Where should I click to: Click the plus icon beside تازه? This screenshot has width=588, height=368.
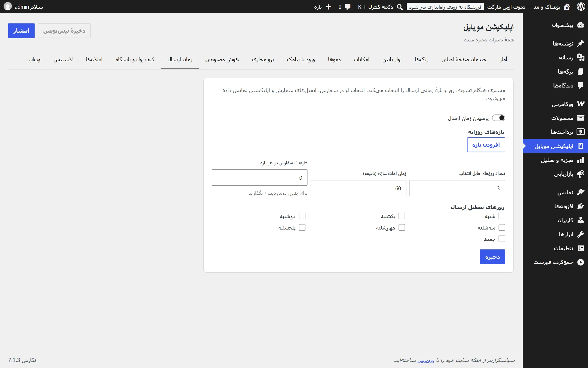[328, 7]
